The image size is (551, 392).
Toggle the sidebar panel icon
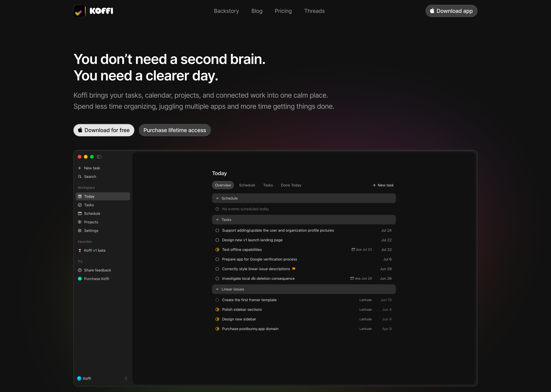[99, 157]
